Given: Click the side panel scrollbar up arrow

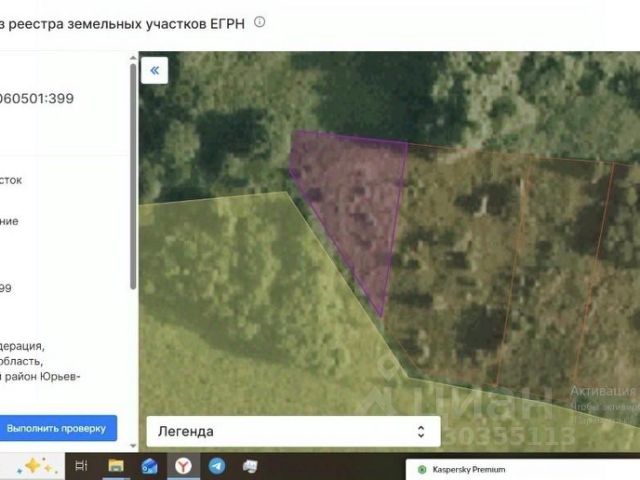Looking at the screenshot, I should coord(133,58).
